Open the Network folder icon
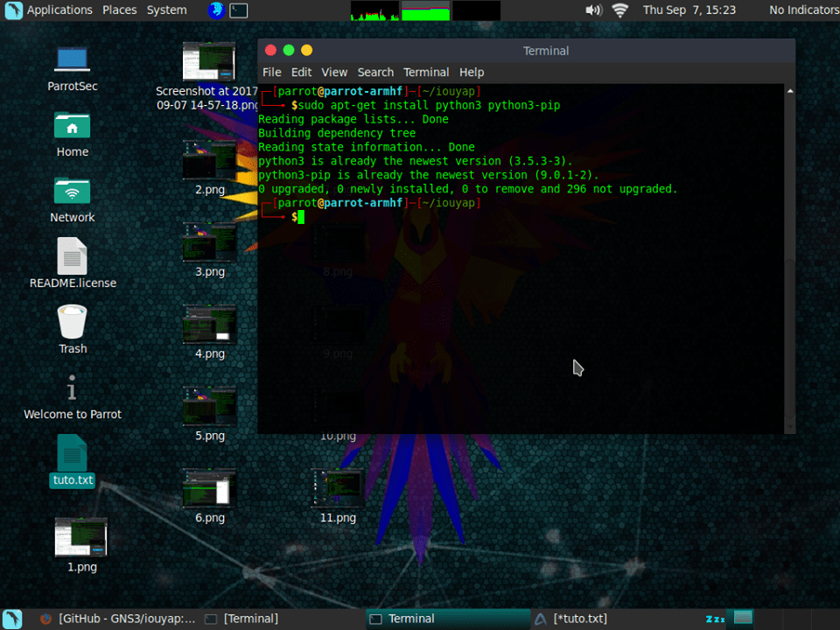840x630 pixels. coord(72,192)
